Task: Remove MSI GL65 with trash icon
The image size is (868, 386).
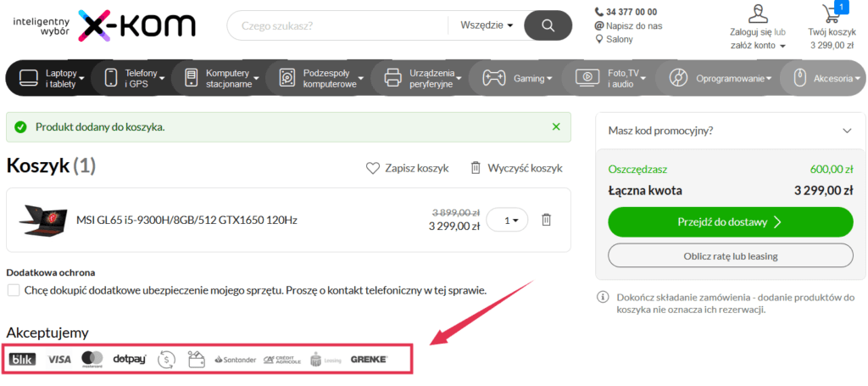Action: (547, 220)
